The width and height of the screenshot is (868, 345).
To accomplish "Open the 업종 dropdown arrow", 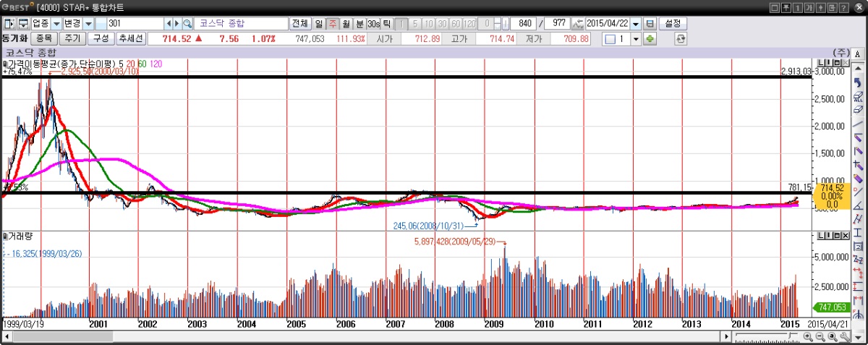I will [x=56, y=24].
